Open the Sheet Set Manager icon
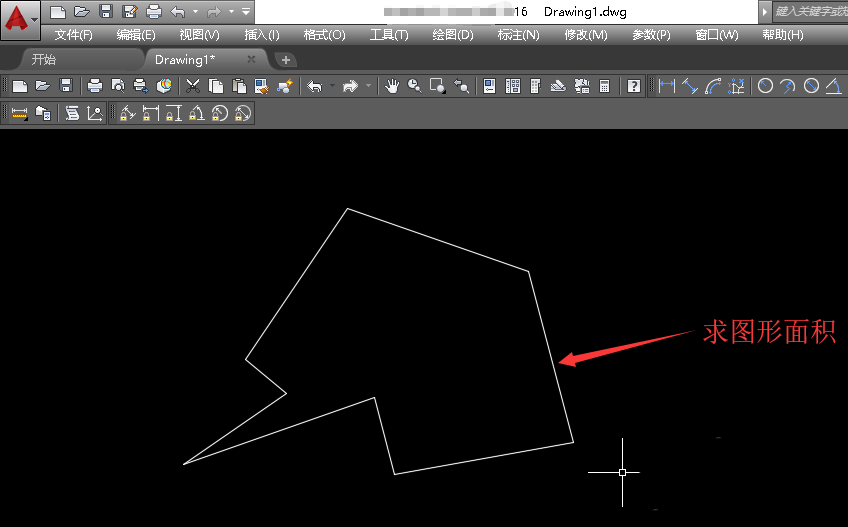 [x=558, y=85]
